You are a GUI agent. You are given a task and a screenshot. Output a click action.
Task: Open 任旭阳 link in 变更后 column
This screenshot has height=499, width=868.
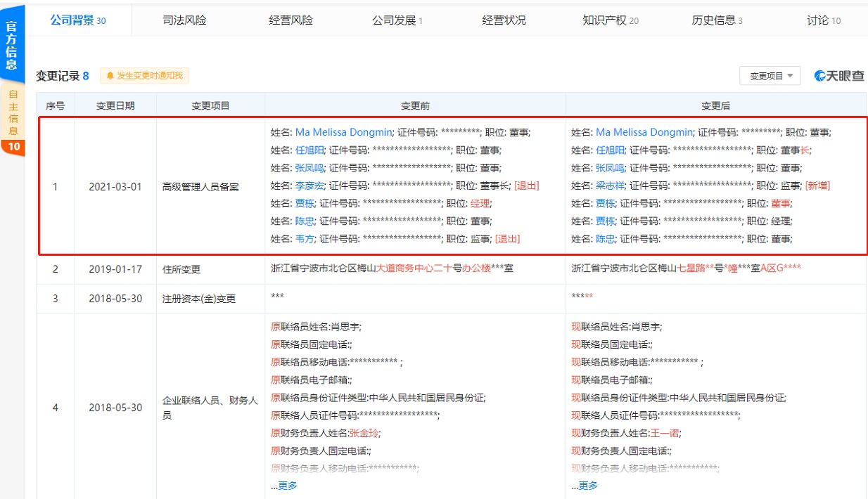click(610, 150)
